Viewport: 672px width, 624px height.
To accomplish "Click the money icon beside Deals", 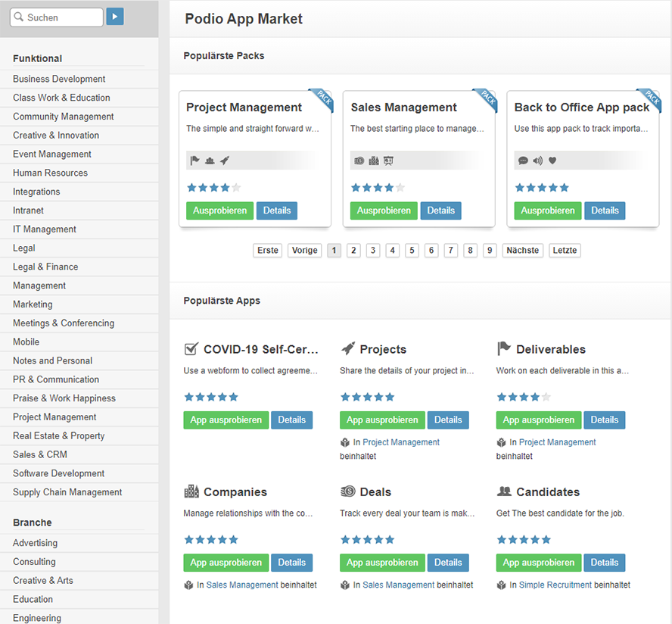I will pos(348,491).
